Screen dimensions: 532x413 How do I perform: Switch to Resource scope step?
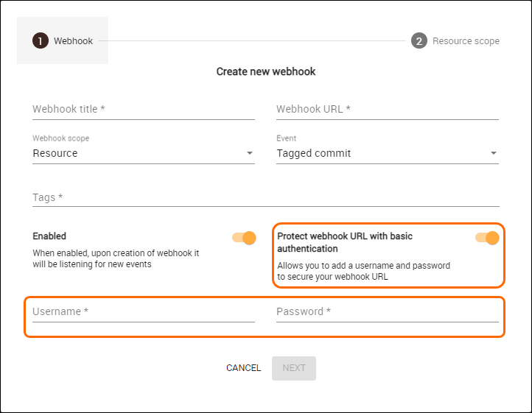466,41
